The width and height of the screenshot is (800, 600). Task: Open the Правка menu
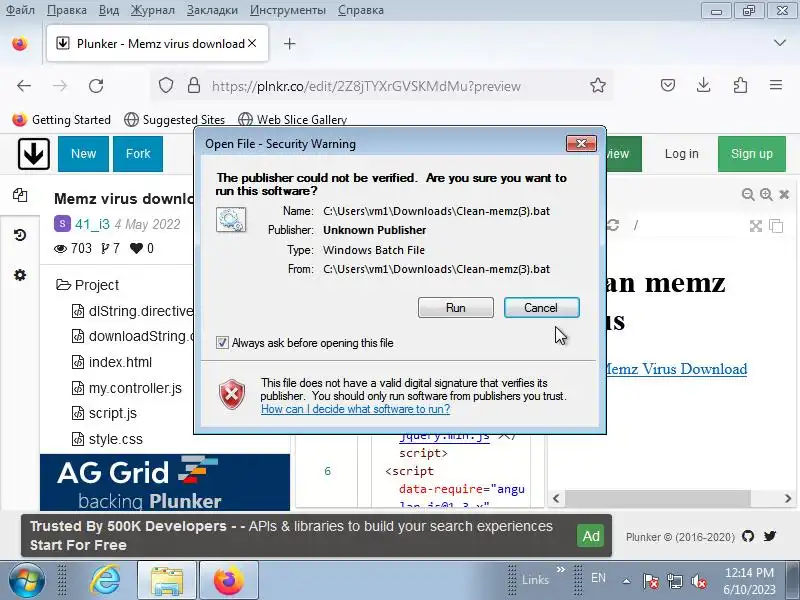click(x=67, y=10)
